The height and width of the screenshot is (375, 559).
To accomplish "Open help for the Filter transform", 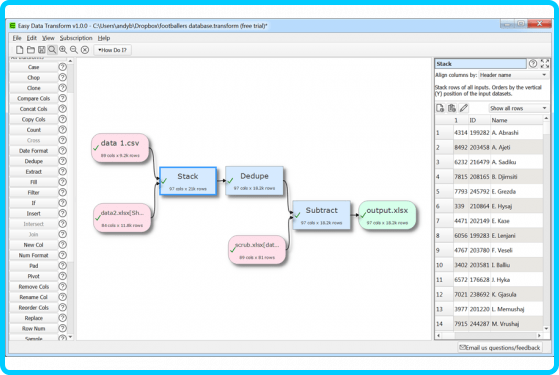I will click(62, 192).
